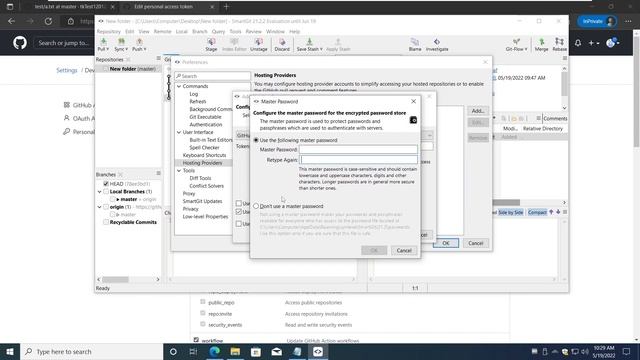Click the Repositories panel horizontal scrollbar
This screenshot has width=640, height=360.
[x=116, y=279]
